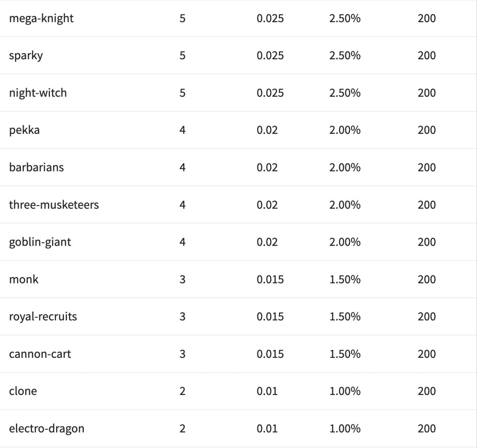Click the night-witch card name
Screen dimensions: 477x448
click(38, 93)
